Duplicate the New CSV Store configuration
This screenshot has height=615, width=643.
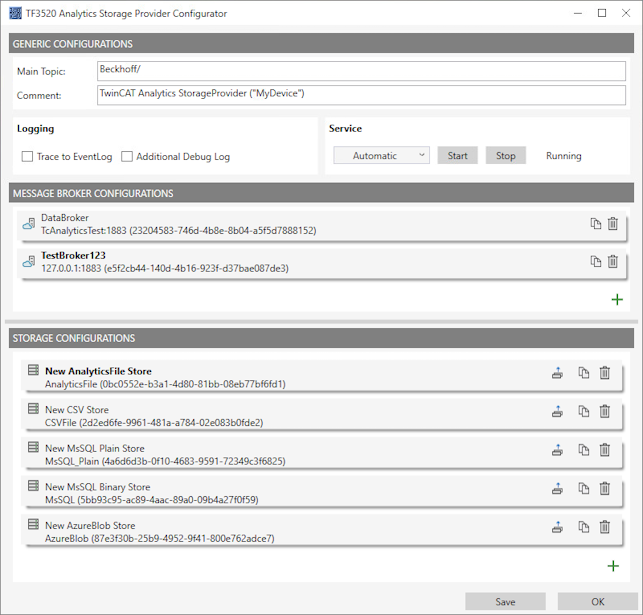click(584, 411)
